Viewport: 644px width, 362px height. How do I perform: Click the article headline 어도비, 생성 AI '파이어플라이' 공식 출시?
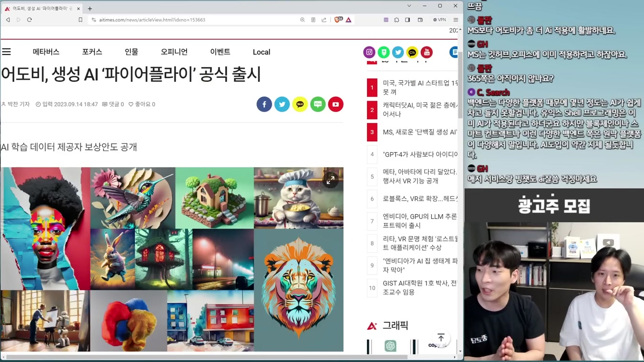(131, 74)
